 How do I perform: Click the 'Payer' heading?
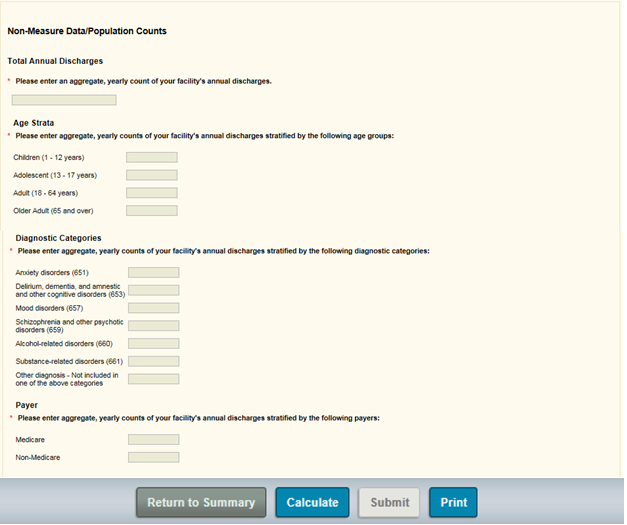[26, 405]
